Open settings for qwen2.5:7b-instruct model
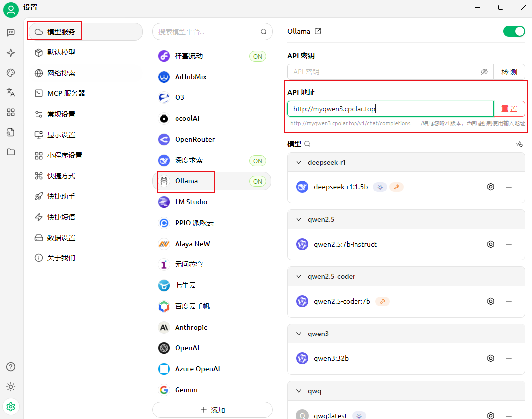The image size is (532, 419). point(491,244)
